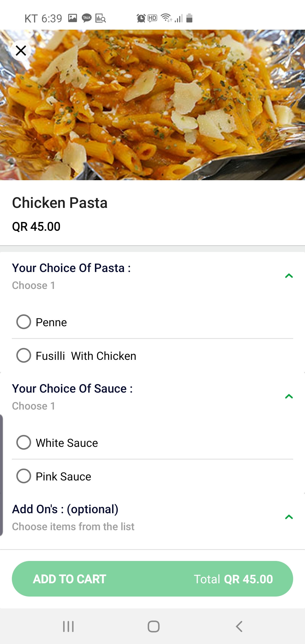Tap the Android back navigation icon

click(239, 626)
